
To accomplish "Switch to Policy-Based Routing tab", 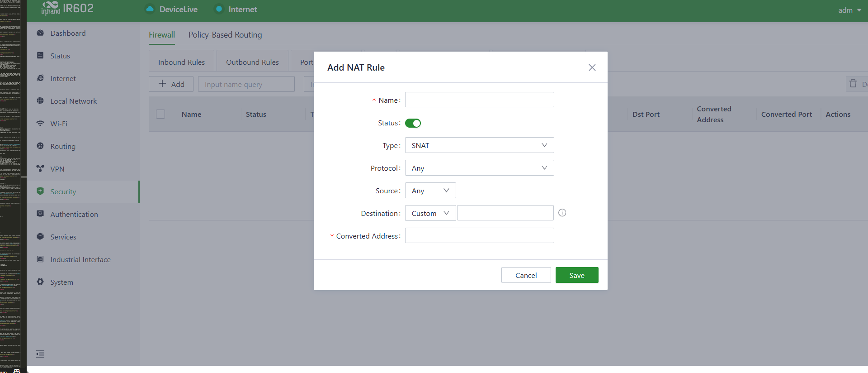I will [225, 35].
